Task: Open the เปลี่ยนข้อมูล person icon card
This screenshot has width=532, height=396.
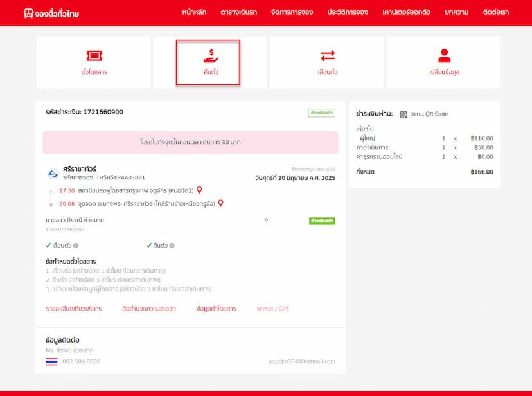Action: [443, 56]
